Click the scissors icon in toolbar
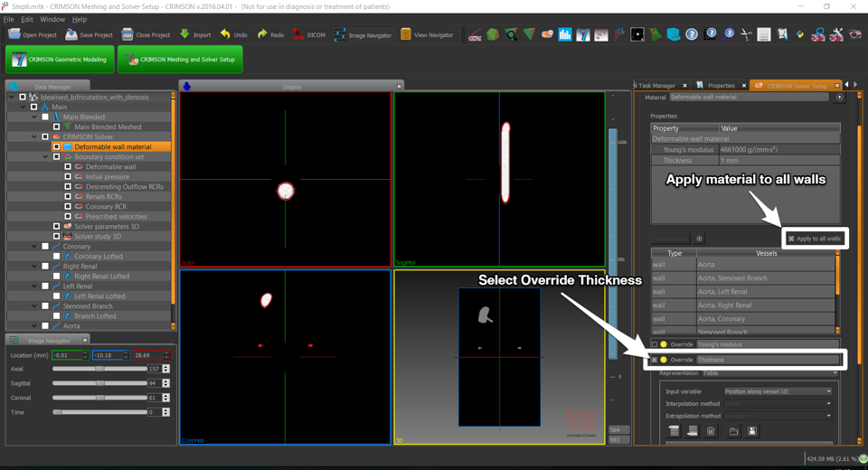Viewport: 868px width, 470px height. (746, 34)
